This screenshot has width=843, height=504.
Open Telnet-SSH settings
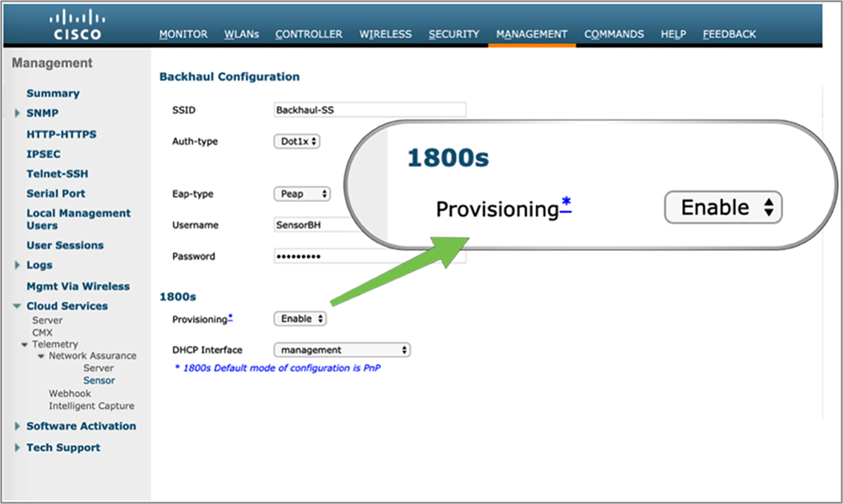(57, 174)
